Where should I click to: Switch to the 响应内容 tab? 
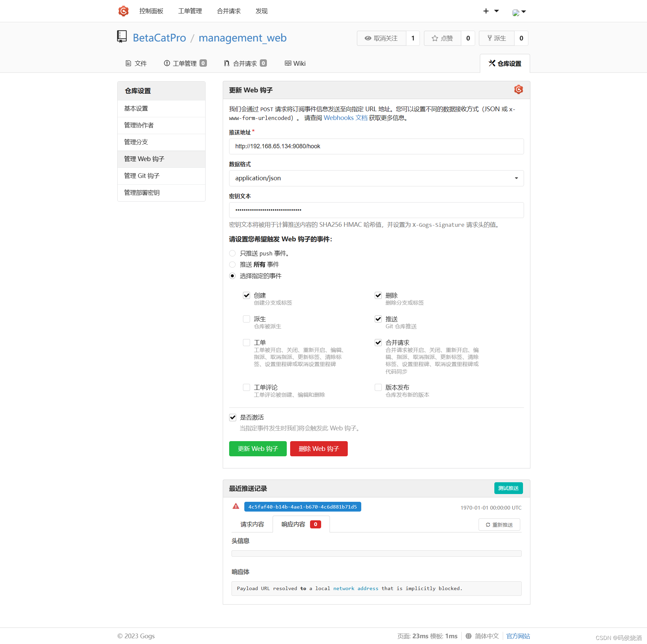click(301, 524)
